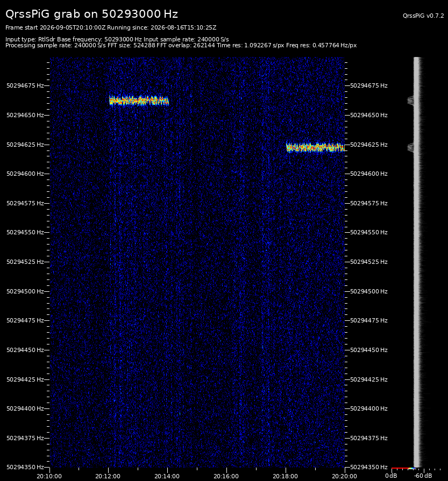
Task: Click the QrssPiG v0.7.2 version label
Action: point(423,16)
